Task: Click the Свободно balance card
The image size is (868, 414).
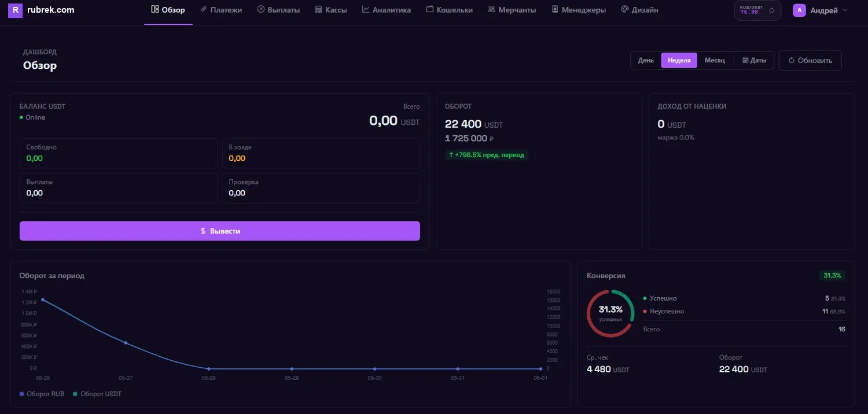Action: (119, 153)
